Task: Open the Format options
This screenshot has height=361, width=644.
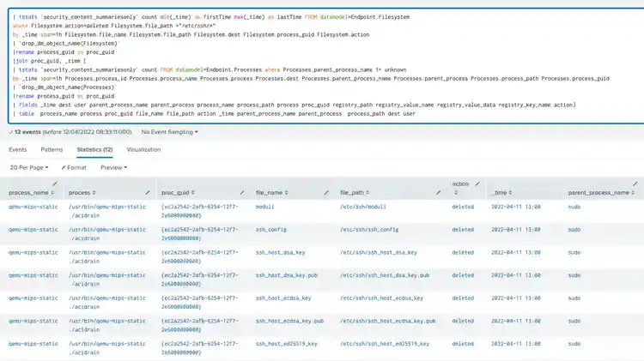Action: tap(74, 167)
